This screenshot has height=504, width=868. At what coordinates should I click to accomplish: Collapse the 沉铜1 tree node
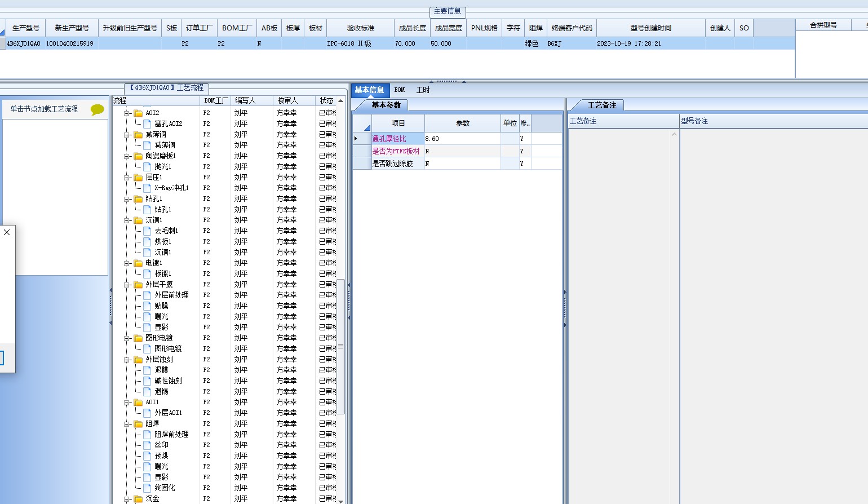(x=127, y=220)
